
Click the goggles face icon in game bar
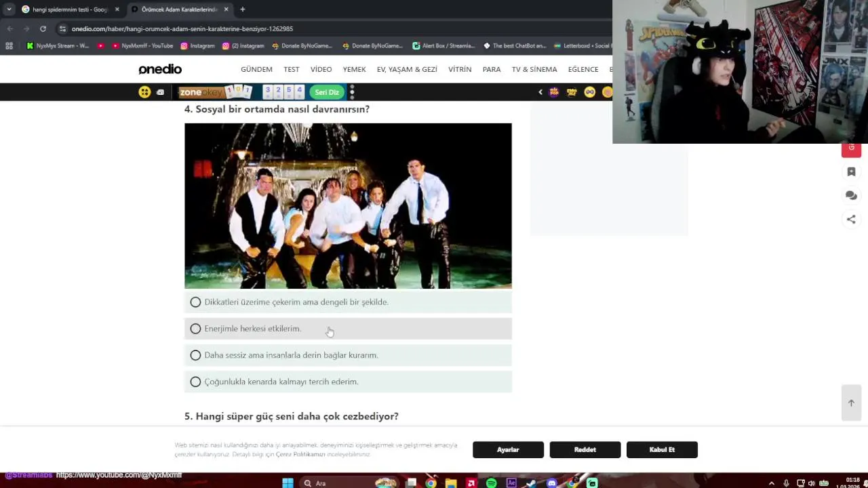(x=590, y=92)
